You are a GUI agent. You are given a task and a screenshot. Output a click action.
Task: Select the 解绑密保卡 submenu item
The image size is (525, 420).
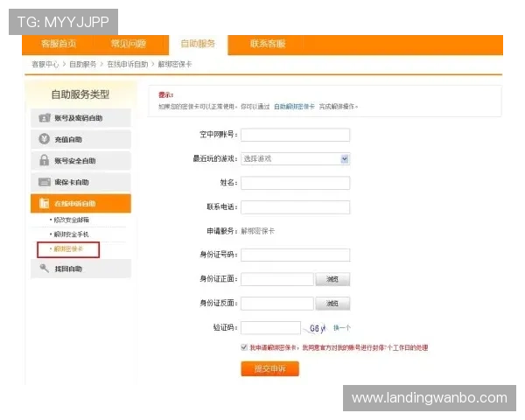pyautogui.click(x=67, y=248)
